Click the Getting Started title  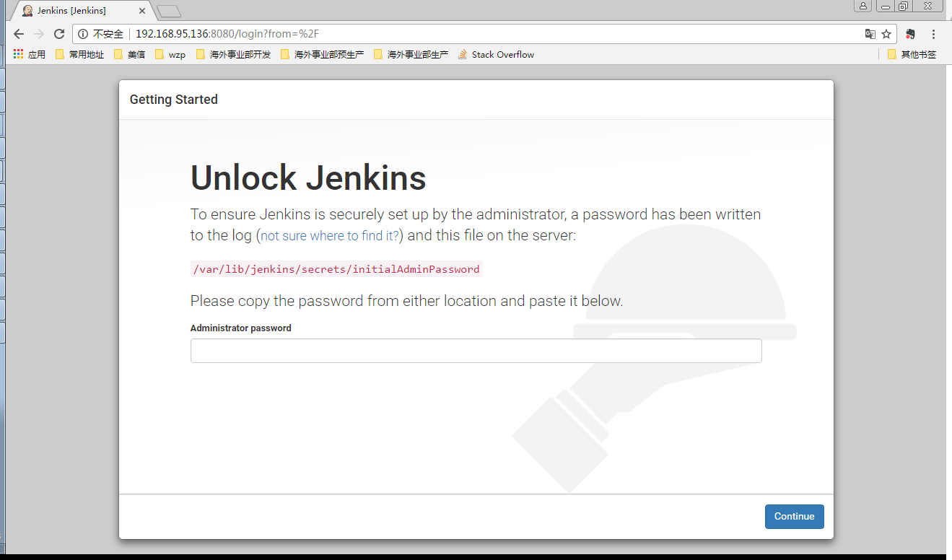click(x=173, y=100)
